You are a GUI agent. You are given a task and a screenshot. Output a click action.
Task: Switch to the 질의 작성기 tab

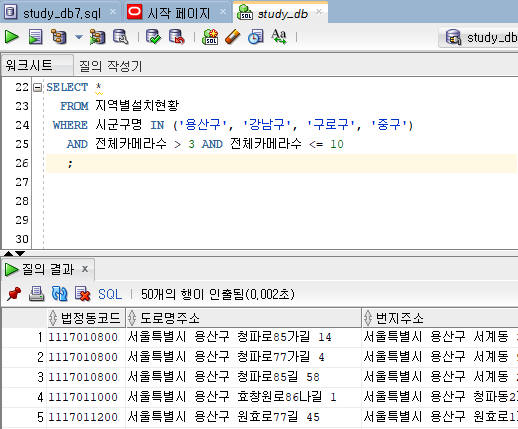pos(110,66)
